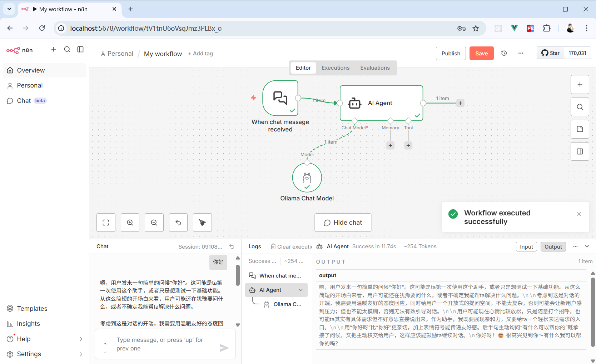Viewport: 596px width, 364px height.
Task: Open the workflow history icon
Action: [x=504, y=53]
